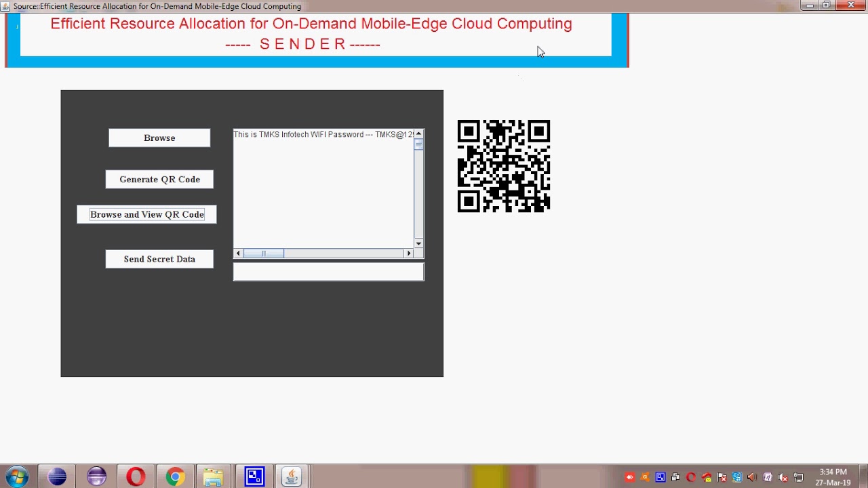Click the blue recorder tray icon
Screen dimensions: 868x488
(x=660, y=477)
